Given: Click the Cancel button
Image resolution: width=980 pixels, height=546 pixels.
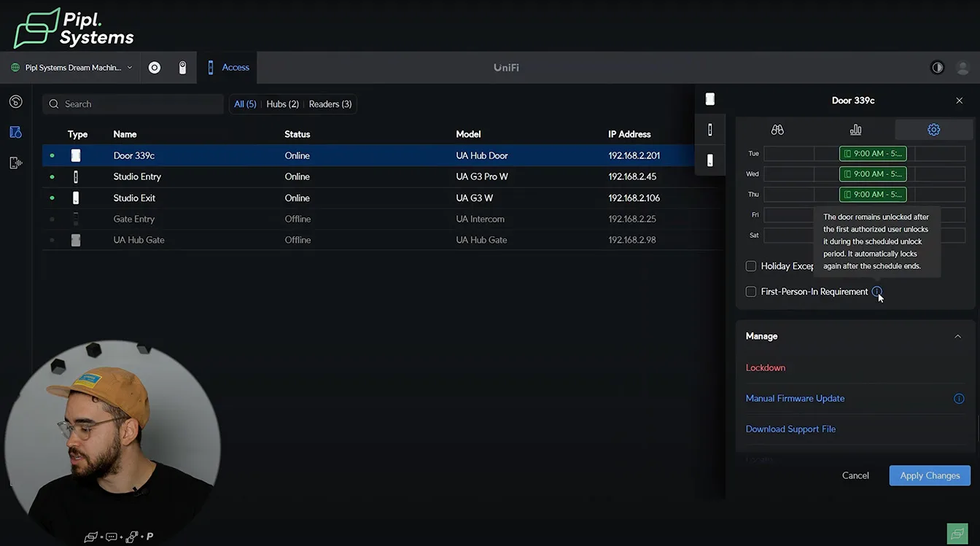Looking at the screenshot, I should [855, 475].
